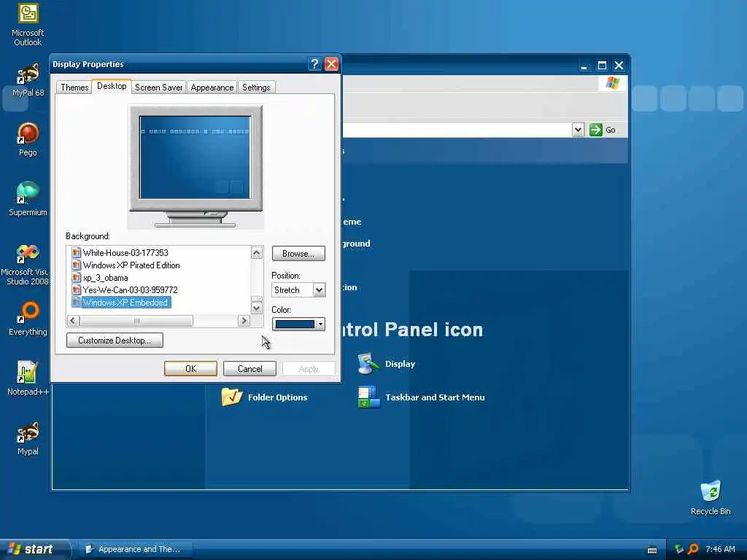Click the help question mark in Display Properties
This screenshot has width=747, height=560.
(x=314, y=64)
